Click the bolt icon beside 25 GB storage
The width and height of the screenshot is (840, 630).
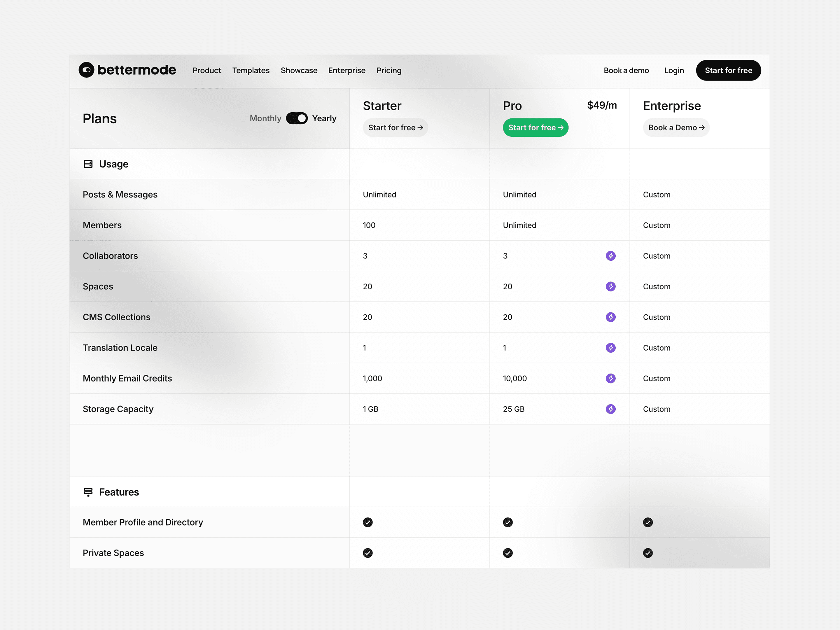coord(610,409)
